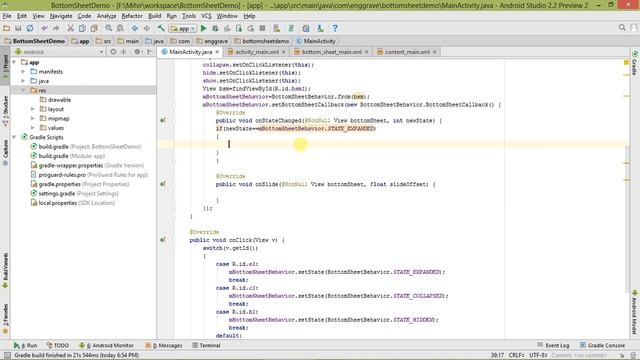Toggle the Gradle tool window button
640x360 pixels.
pyautogui.click(x=635, y=63)
